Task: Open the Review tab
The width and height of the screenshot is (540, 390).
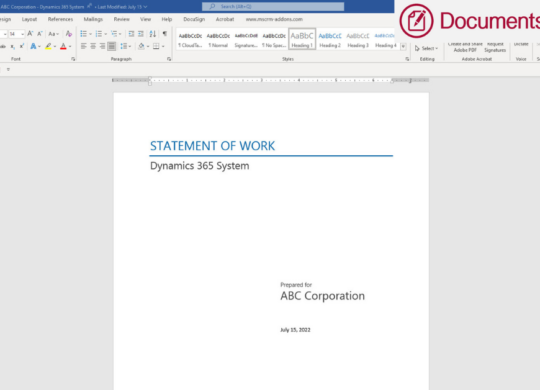Action: coord(122,19)
